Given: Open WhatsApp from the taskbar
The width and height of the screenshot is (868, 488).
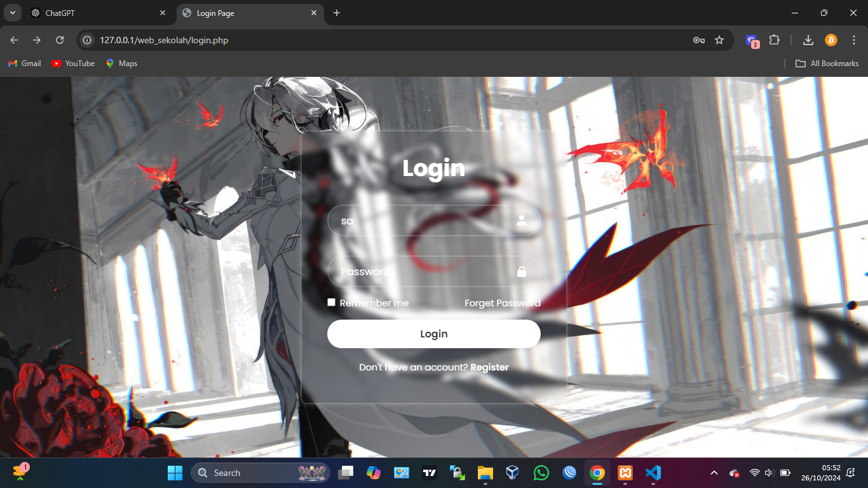Looking at the screenshot, I should click(541, 473).
